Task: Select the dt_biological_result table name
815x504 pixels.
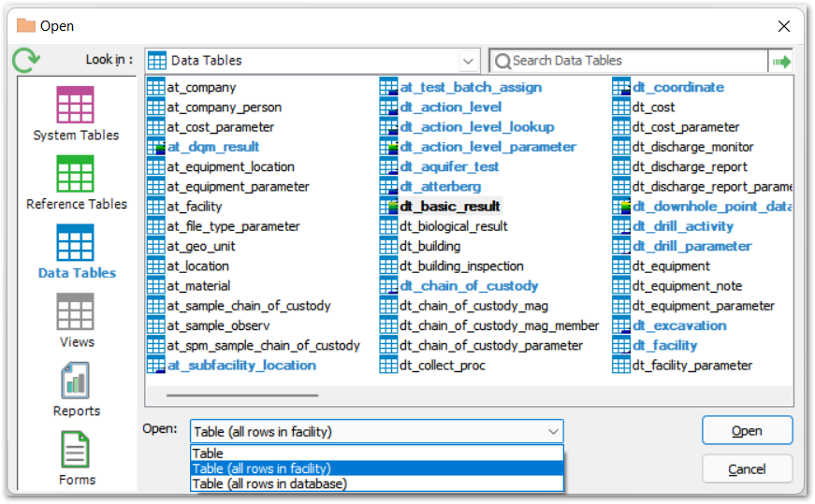Action: coord(454,226)
